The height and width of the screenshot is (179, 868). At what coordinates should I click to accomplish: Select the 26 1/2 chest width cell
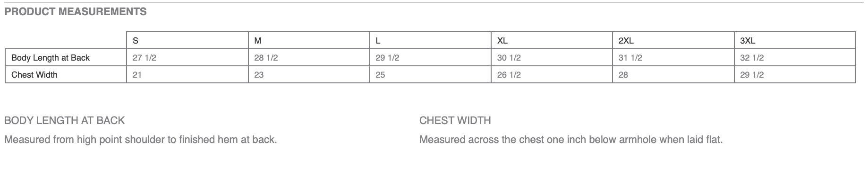pyautogui.click(x=552, y=75)
